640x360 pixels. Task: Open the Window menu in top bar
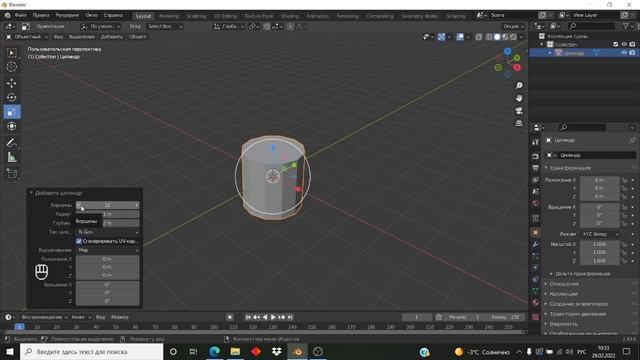point(91,15)
